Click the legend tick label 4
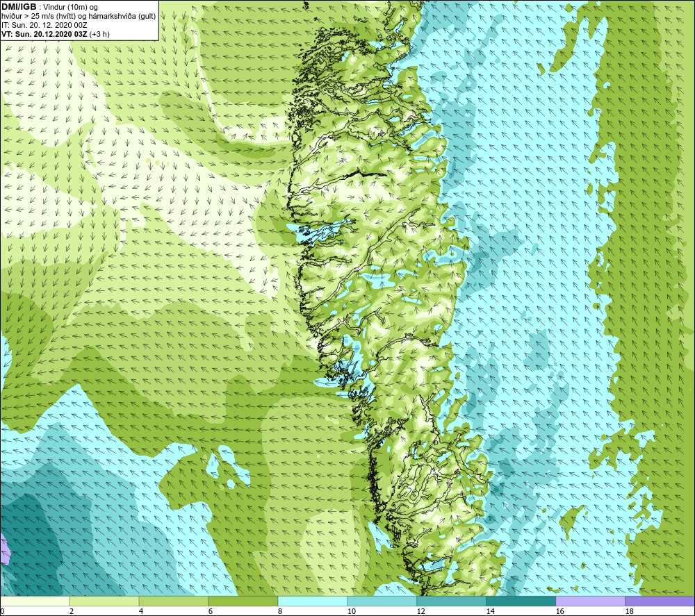Viewport: 695px width, 616px height. click(x=141, y=611)
